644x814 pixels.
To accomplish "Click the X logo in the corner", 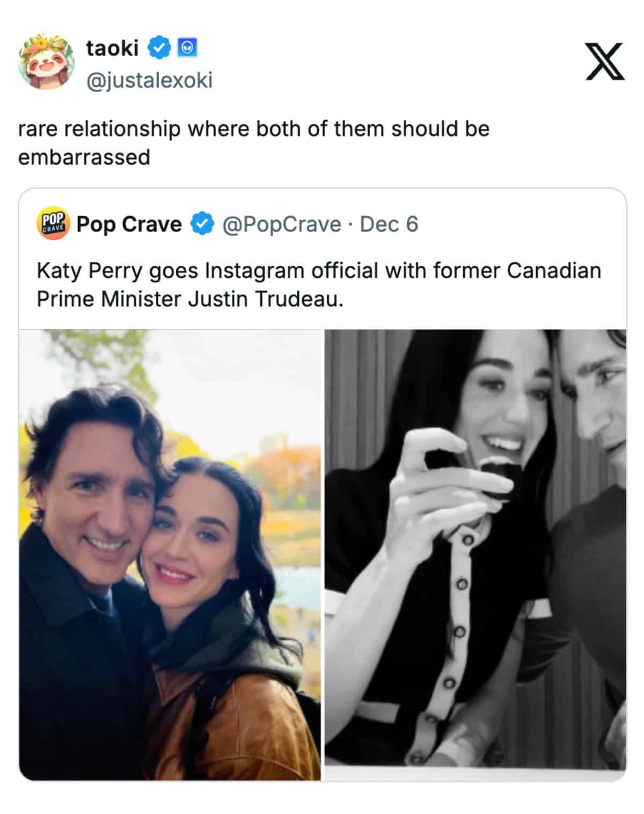I will (605, 61).
